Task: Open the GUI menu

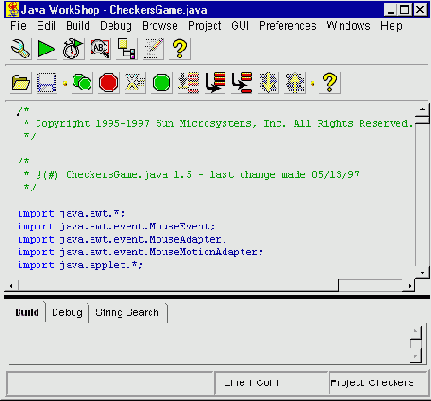Action: click(x=240, y=26)
